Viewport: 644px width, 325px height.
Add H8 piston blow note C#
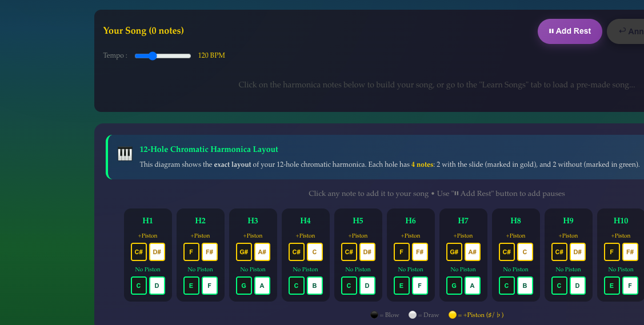point(507,252)
